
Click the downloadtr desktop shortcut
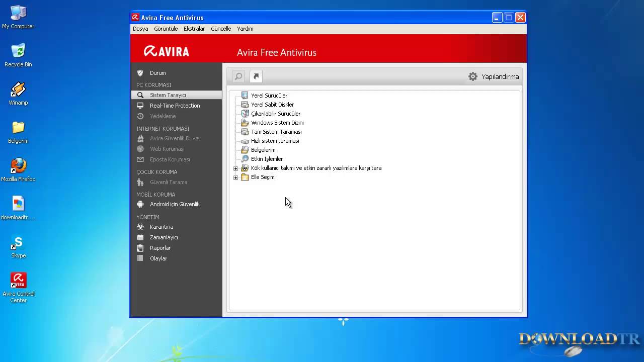point(18,208)
